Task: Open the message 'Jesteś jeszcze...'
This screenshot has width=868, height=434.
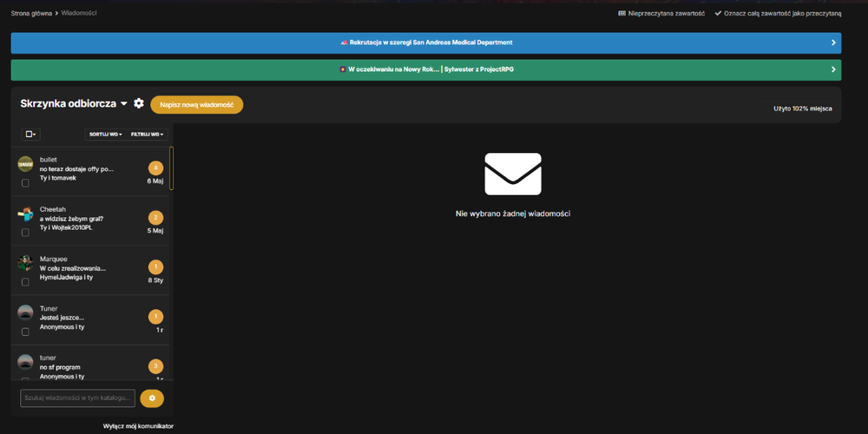Action: click(62, 318)
